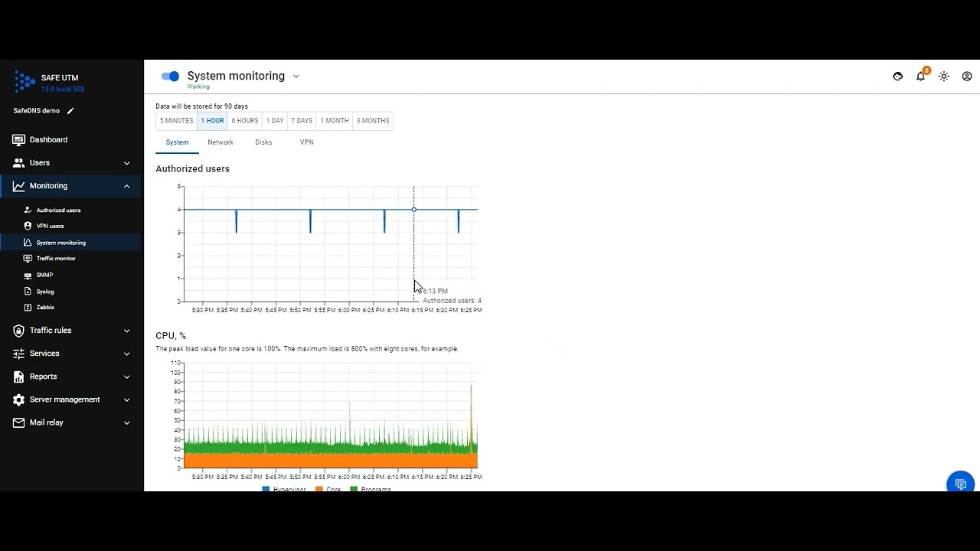Viewport: 980px width, 551px height.
Task: Open the Dashboard page icon
Action: (x=18, y=140)
